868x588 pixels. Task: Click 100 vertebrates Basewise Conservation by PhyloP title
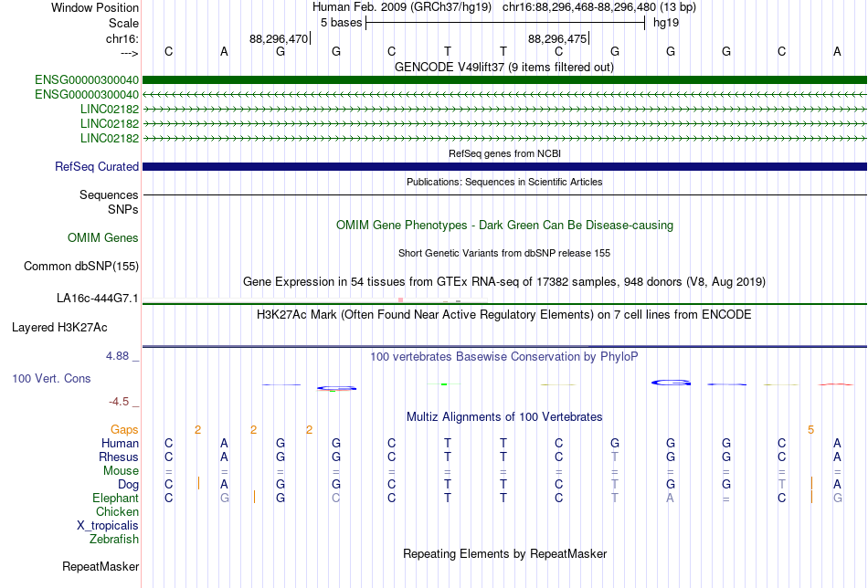[504, 357]
